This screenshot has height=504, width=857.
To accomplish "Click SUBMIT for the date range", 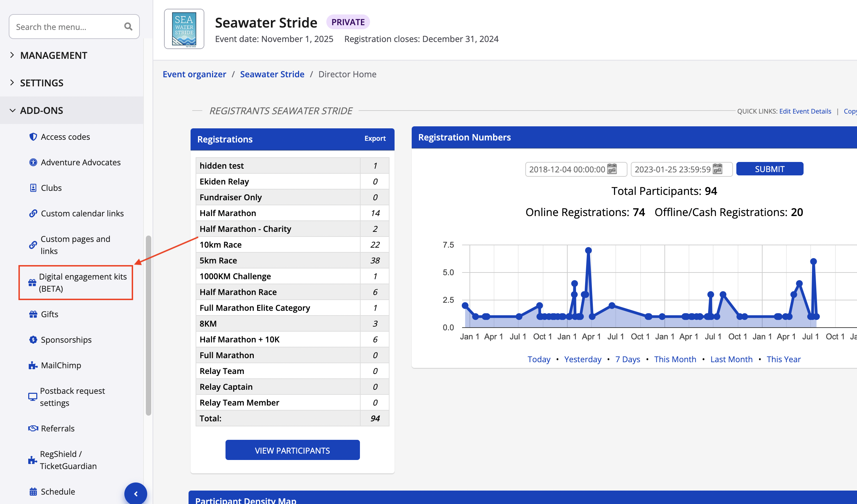I will (x=769, y=169).
